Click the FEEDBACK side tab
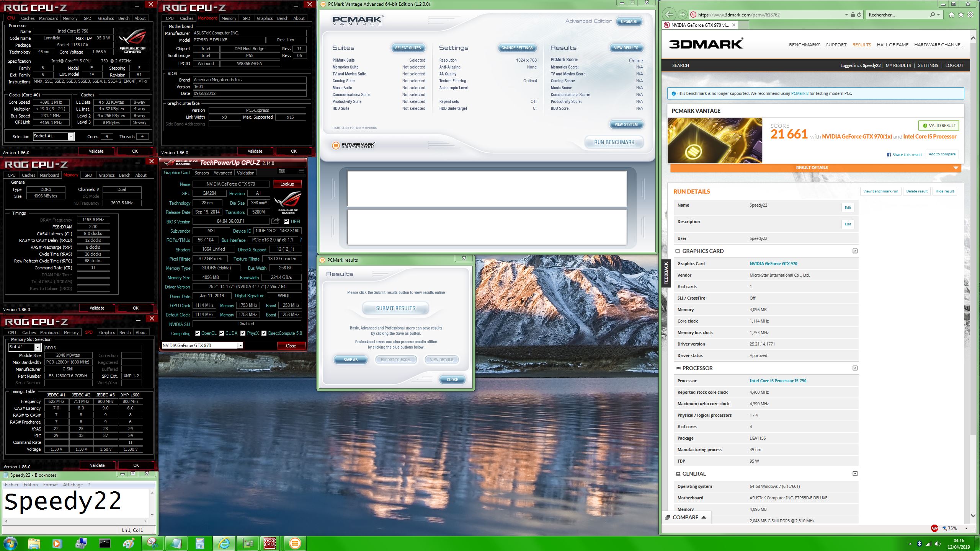The height and width of the screenshot is (551, 980). coord(666,273)
